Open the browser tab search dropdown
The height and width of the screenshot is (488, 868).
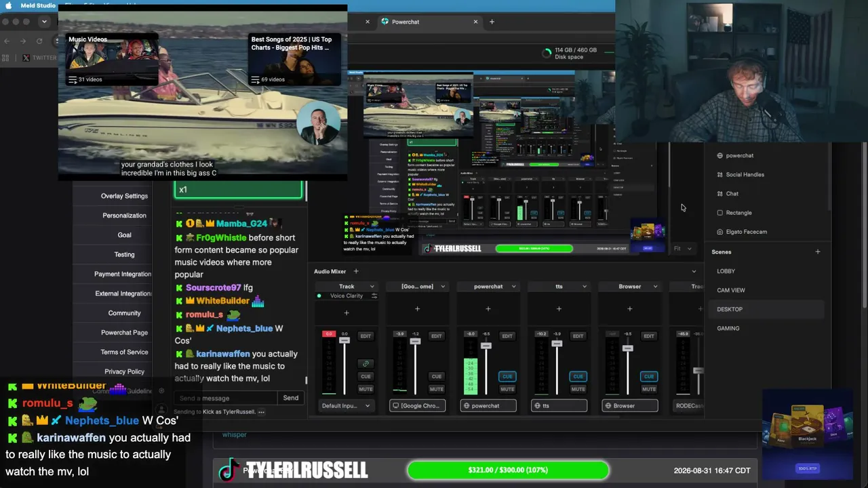pyautogui.click(x=44, y=22)
